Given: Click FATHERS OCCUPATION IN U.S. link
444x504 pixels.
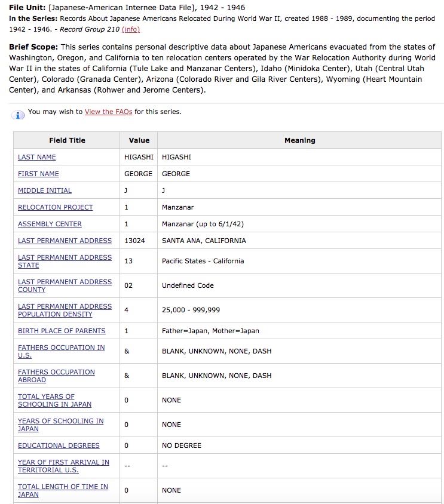Looking at the screenshot, I should point(62,351).
